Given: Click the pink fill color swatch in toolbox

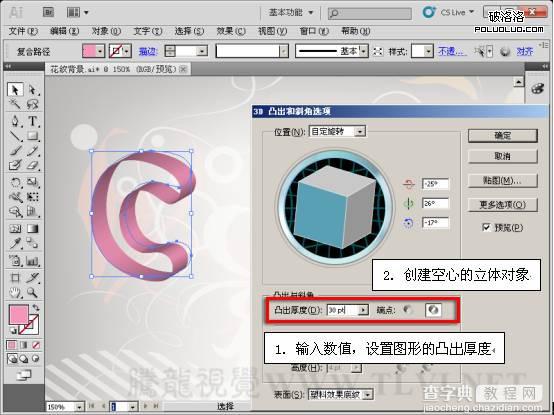Looking at the screenshot, I should point(18,315).
